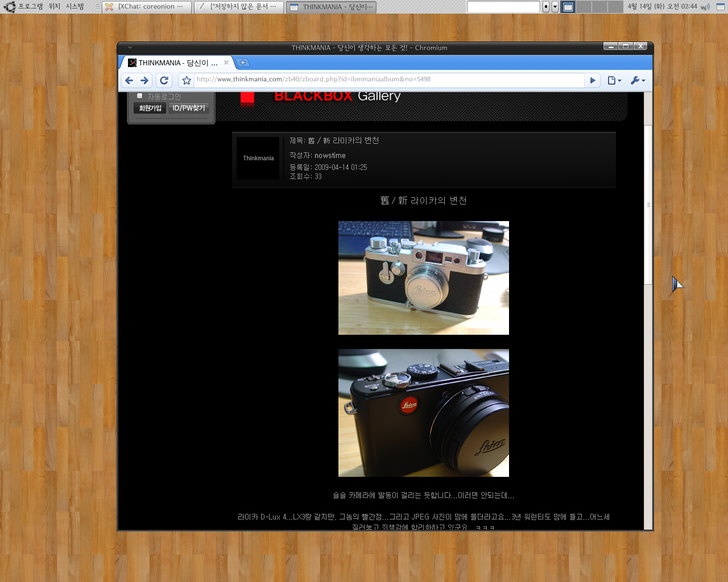Bookmark this page with the star icon

click(186, 80)
